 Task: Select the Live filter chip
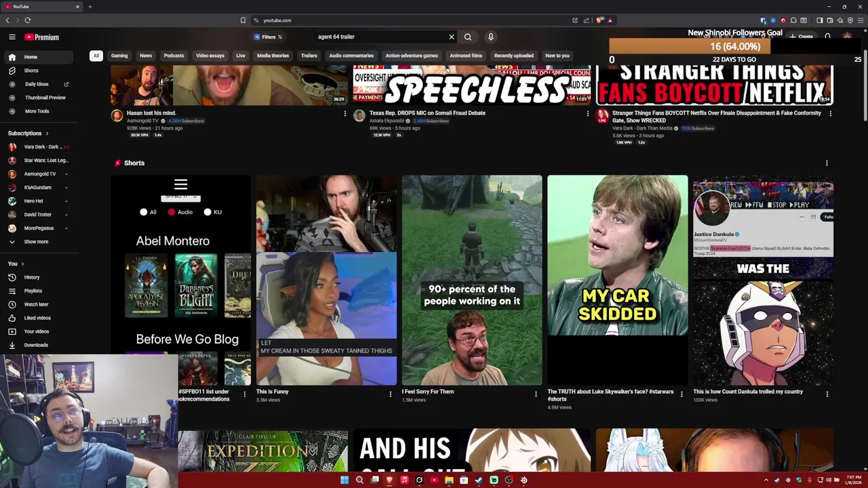click(x=241, y=56)
